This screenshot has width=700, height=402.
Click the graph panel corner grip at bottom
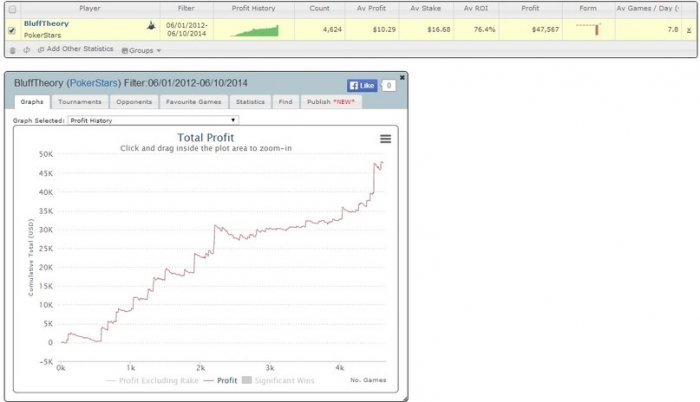pyautogui.click(x=405, y=398)
